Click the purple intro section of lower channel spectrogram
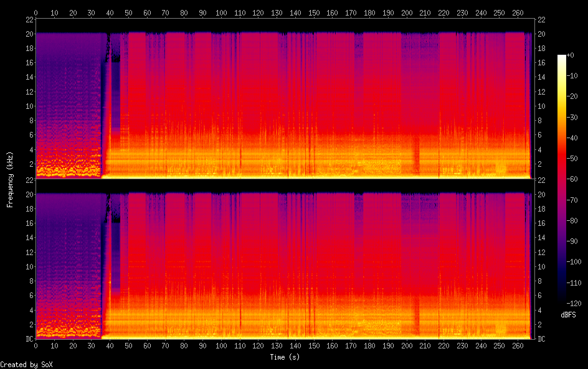The height and width of the screenshot is (369, 588). pos(69,249)
